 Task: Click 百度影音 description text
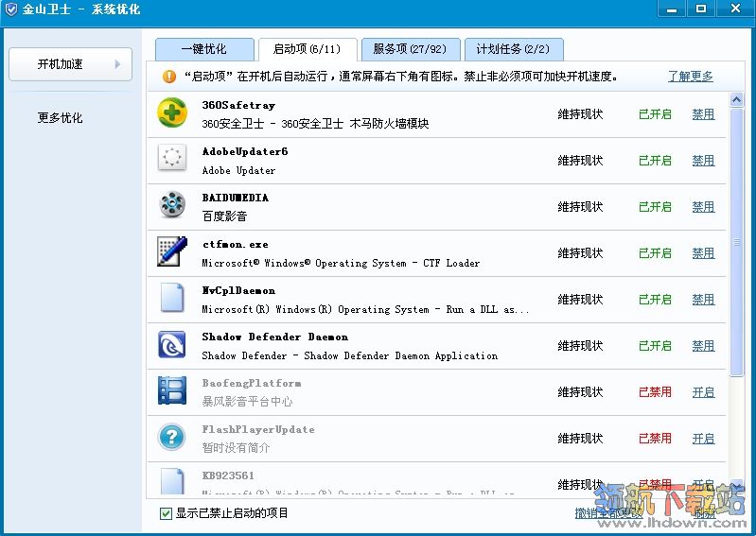click(224, 216)
